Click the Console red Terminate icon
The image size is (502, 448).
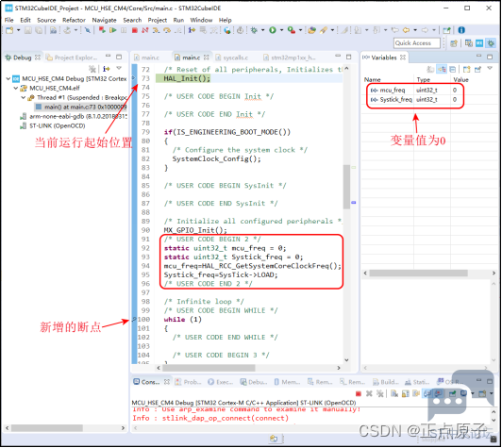pos(359,394)
